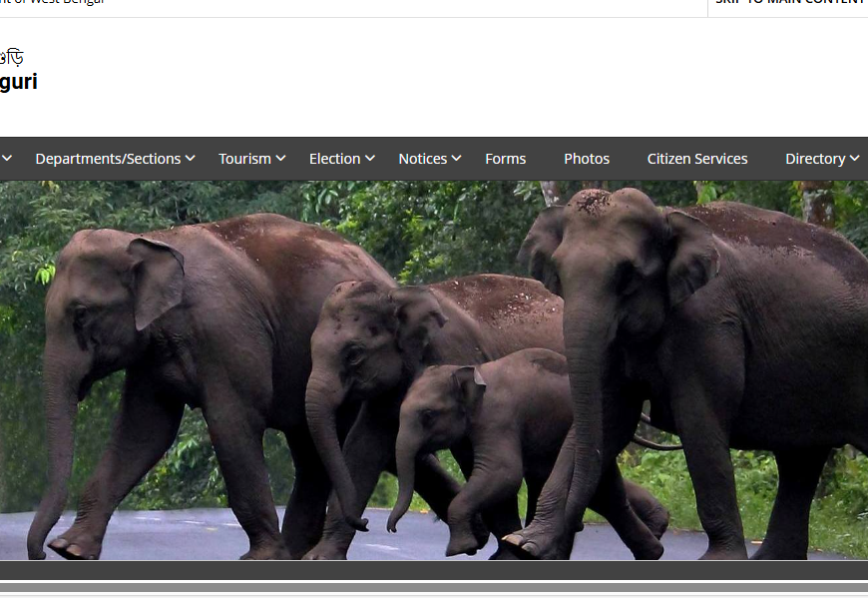Viewport: 868px width, 598px height.
Task: Click the Jalpaiguri English site title
Action: (18, 82)
